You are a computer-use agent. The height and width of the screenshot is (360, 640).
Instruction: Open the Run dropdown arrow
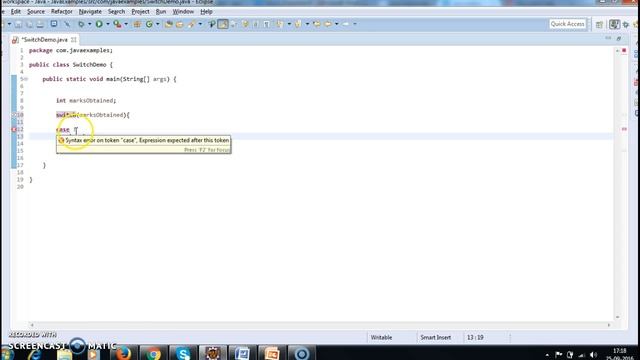point(108,24)
